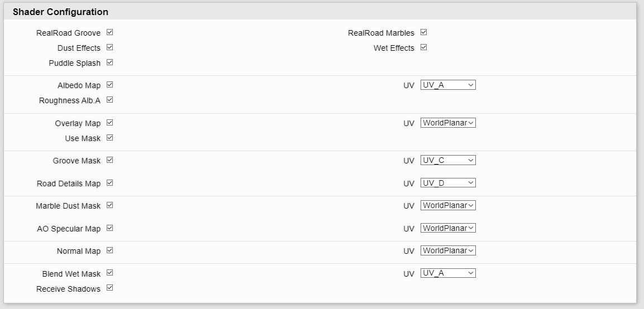Uncheck the Albedo Map option

click(x=109, y=85)
